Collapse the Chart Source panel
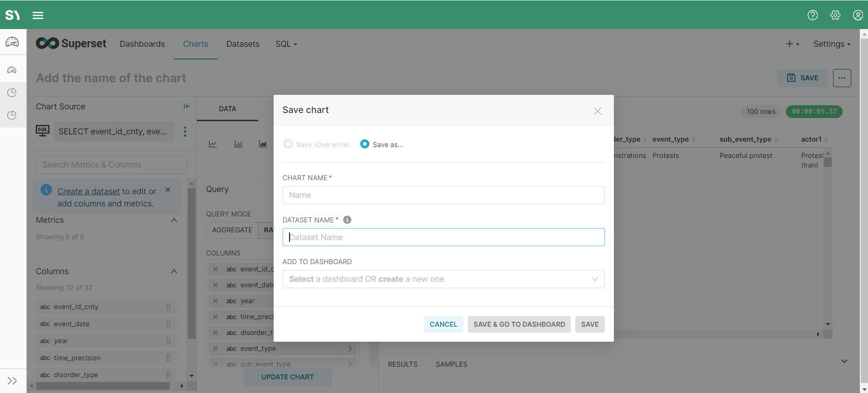The height and width of the screenshot is (393, 868). [186, 106]
